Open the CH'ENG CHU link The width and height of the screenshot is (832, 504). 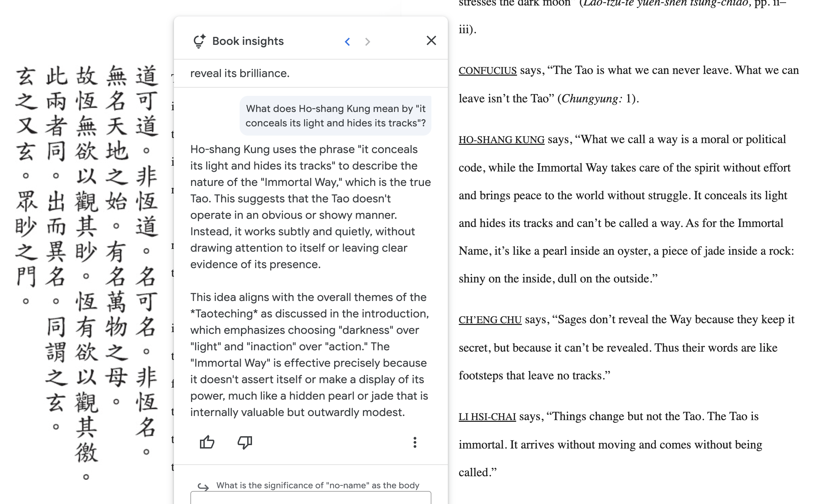click(x=490, y=320)
